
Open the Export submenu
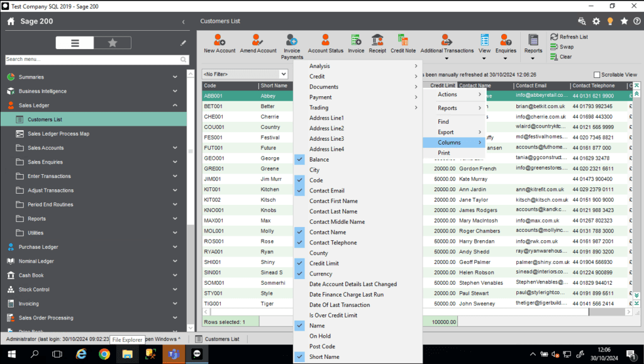(446, 132)
